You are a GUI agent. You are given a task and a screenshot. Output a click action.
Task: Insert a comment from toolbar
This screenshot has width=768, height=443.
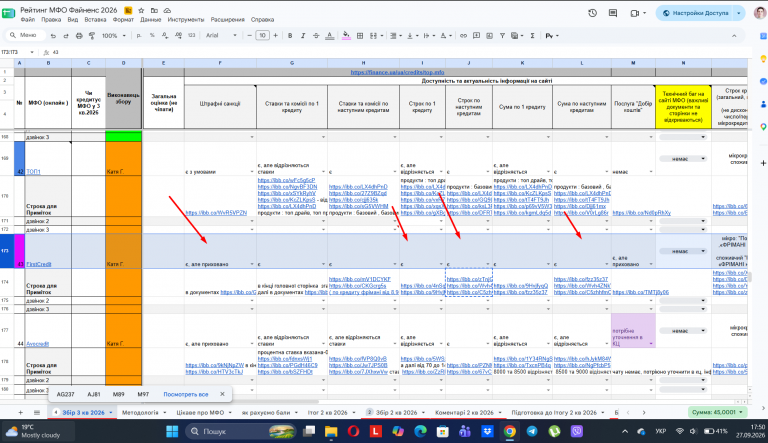coord(477,36)
